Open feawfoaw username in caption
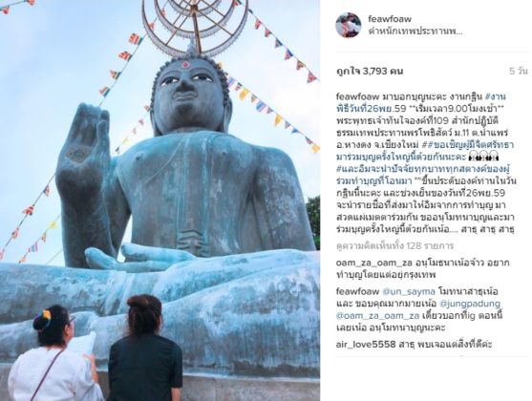Image resolution: width=532 pixels, height=401 pixels. point(357,96)
